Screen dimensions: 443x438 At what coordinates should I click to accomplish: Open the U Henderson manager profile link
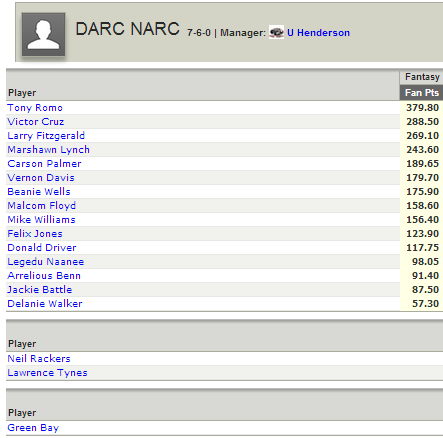318,33
